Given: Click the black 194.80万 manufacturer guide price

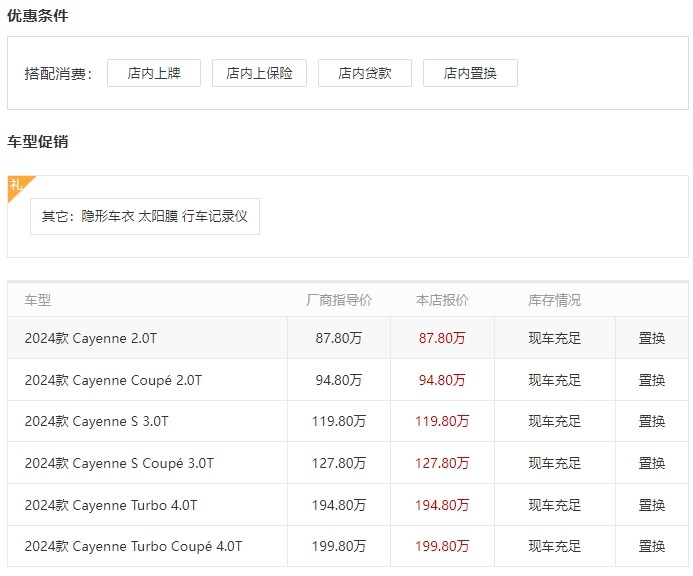Looking at the screenshot, I should (x=339, y=505).
